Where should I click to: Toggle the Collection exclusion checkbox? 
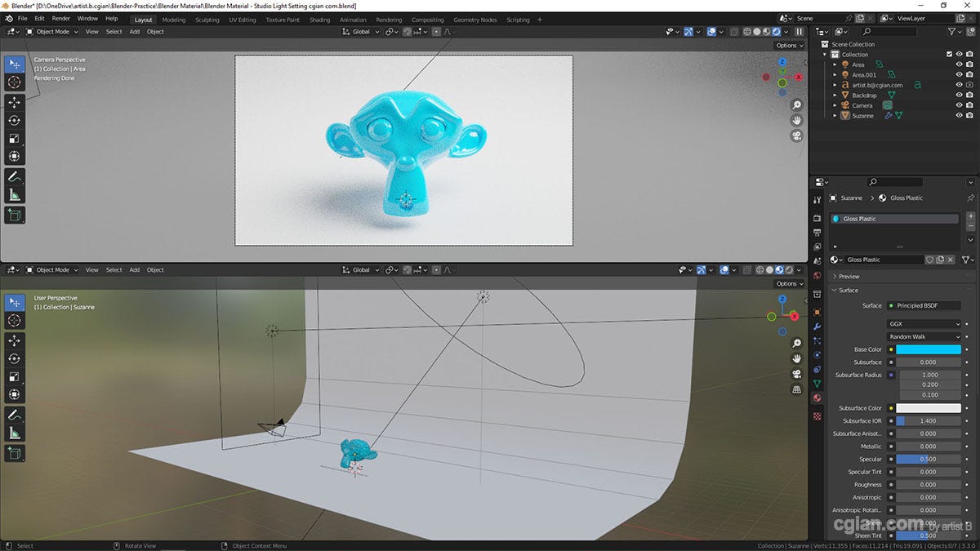point(950,54)
